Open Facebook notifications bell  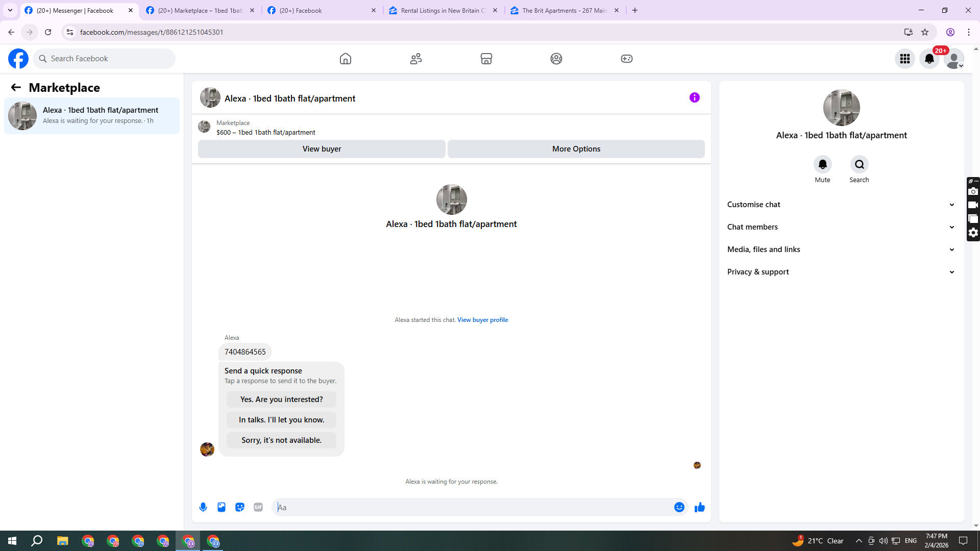coord(929,59)
